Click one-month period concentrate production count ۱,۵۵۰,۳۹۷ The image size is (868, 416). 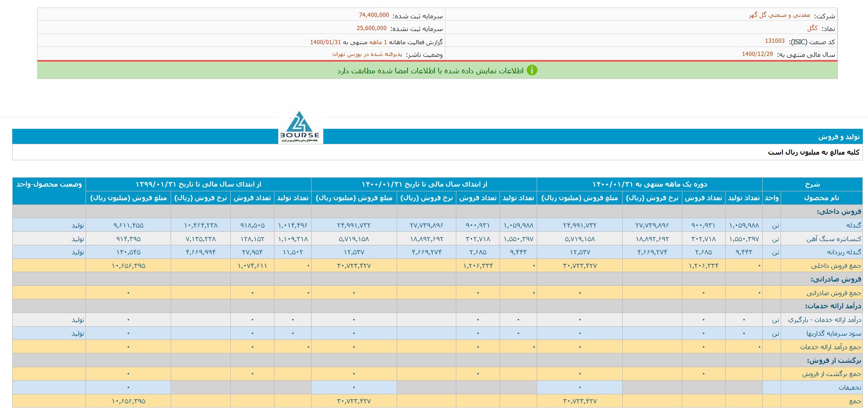744,239
